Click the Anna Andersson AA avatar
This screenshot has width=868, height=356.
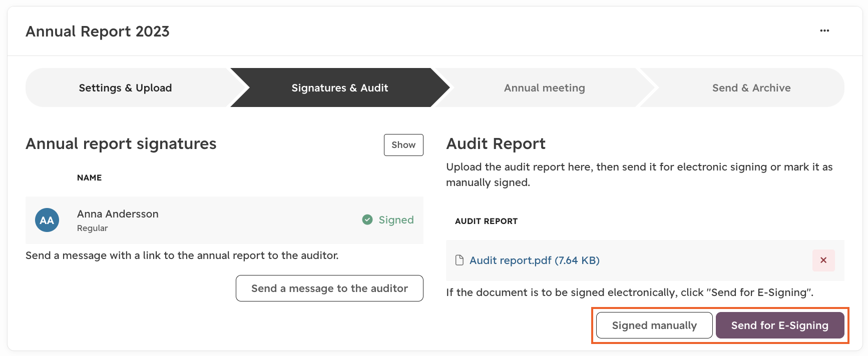point(47,220)
